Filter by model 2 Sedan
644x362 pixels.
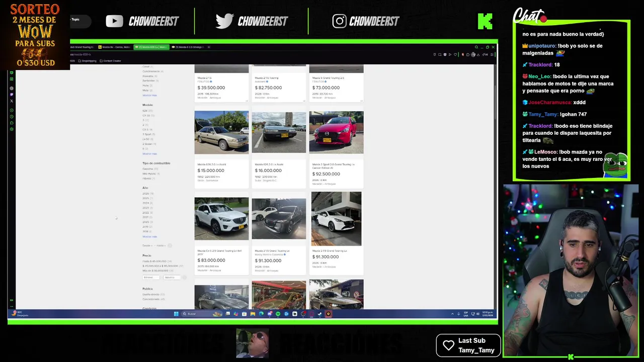pyautogui.click(x=149, y=144)
